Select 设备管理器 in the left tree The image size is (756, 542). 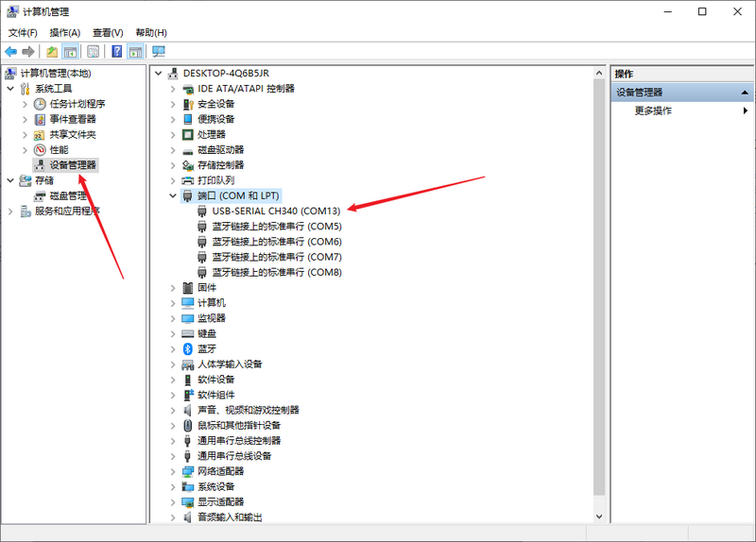pos(73,165)
